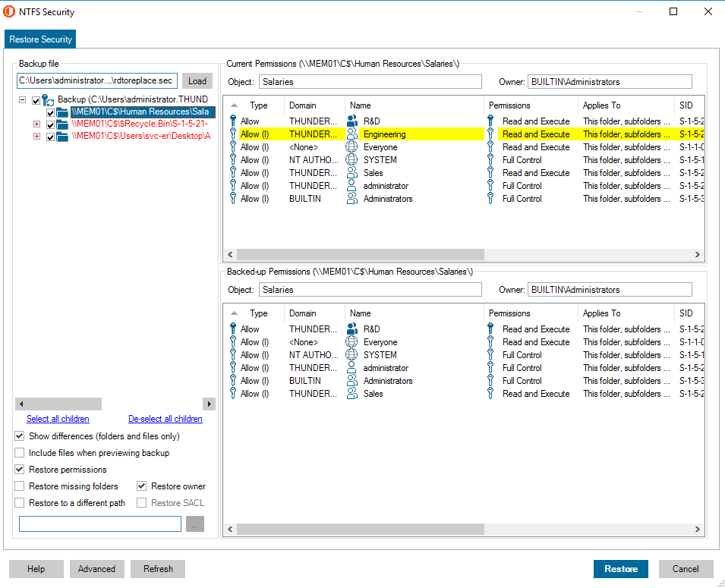Viewport: 725px width, 588px height.
Task: Click the SYSTEM globe icon in Current Permissions
Action: pos(352,160)
